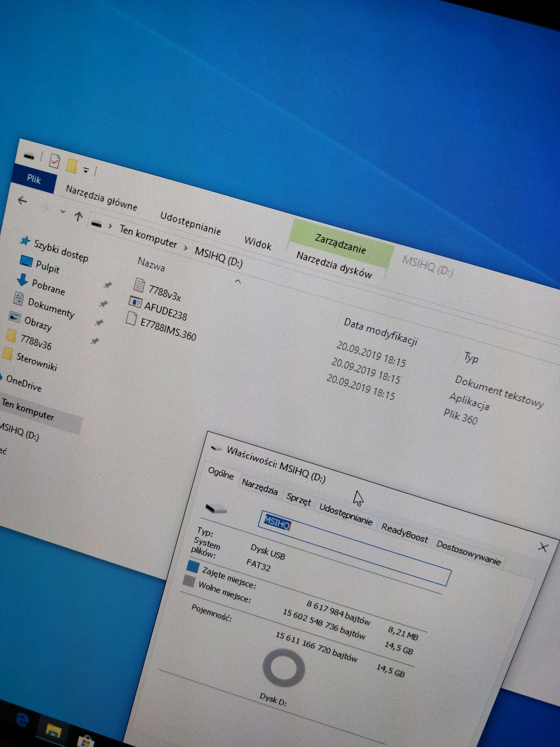Image resolution: width=560 pixels, height=747 pixels.
Task: Go back with the left arrow button
Action: (x=22, y=201)
